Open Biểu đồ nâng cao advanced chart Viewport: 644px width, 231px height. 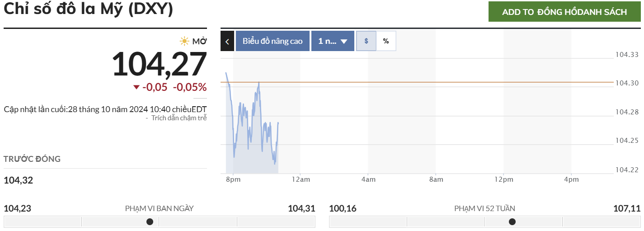point(272,41)
